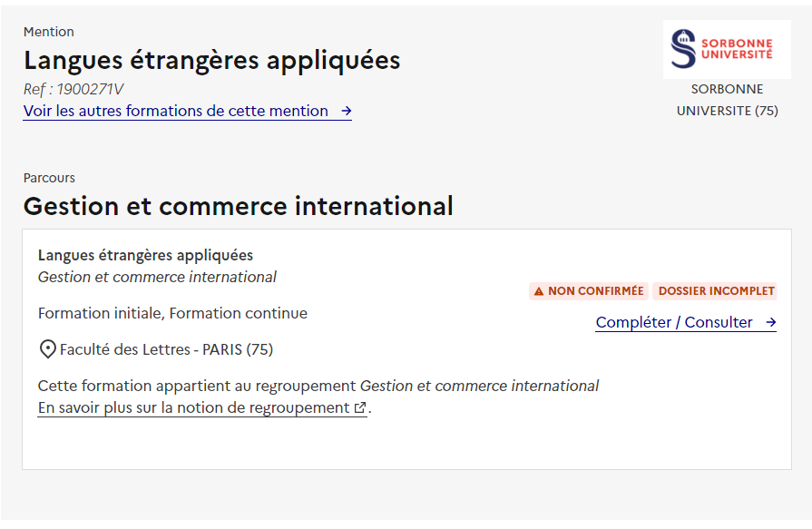The width and height of the screenshot is (812, 529).
Task: Click arrow icon next to Compléter / Consulter
Action: click(x=770, y=322)
